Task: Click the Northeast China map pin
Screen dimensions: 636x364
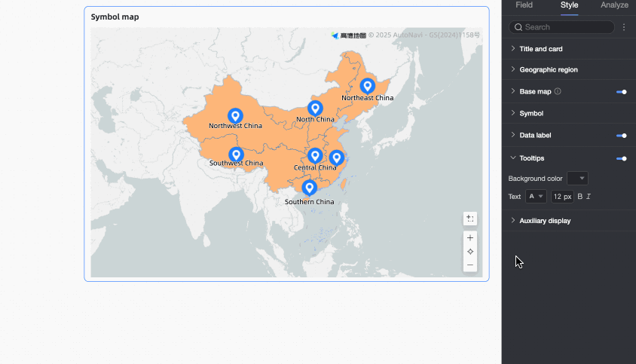Action: [367, 86]
